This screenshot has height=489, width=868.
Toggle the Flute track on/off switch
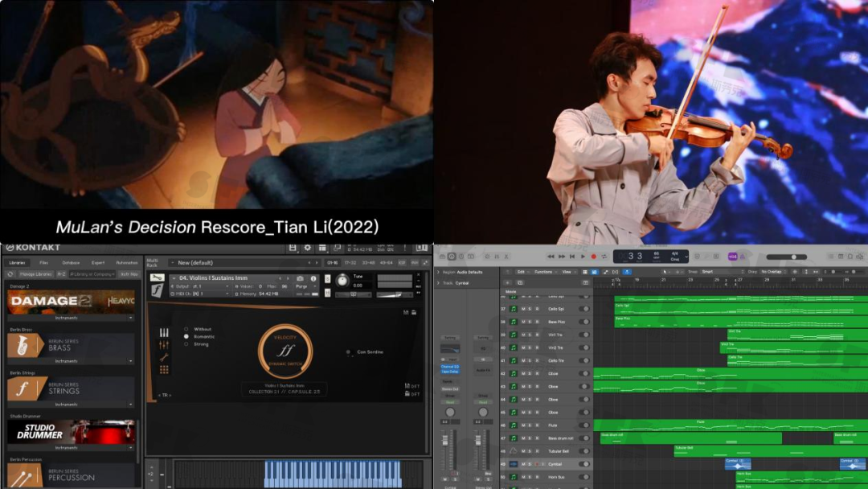click(584, 425)
